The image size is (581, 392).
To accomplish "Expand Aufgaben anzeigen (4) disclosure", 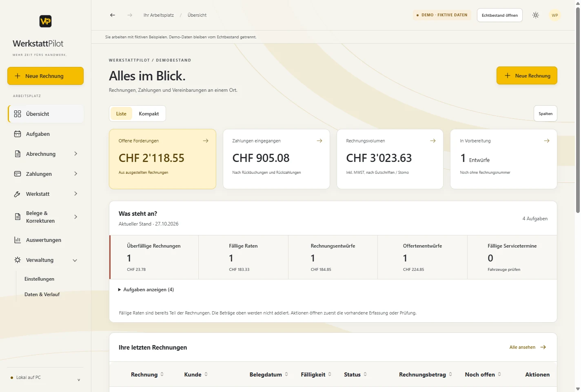I will 146,290.
